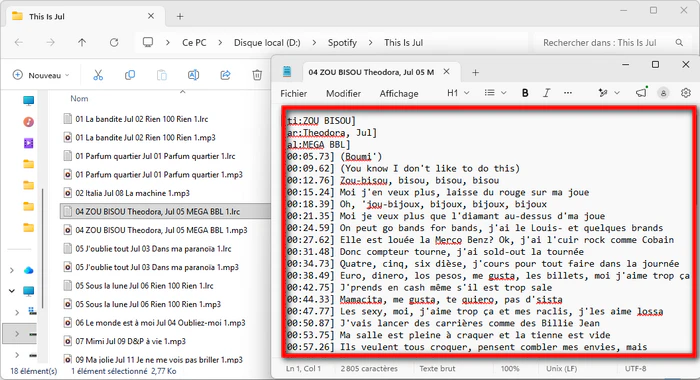Open more formatting options ellipsis in Notepad

568,93
